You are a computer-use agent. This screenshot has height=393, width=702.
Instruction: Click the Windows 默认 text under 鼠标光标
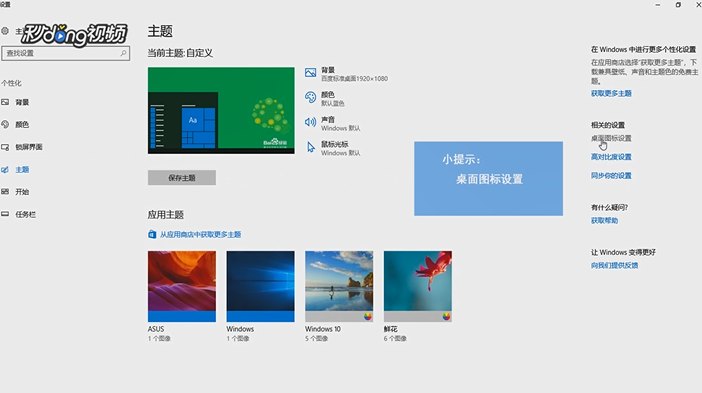point(341,153)
